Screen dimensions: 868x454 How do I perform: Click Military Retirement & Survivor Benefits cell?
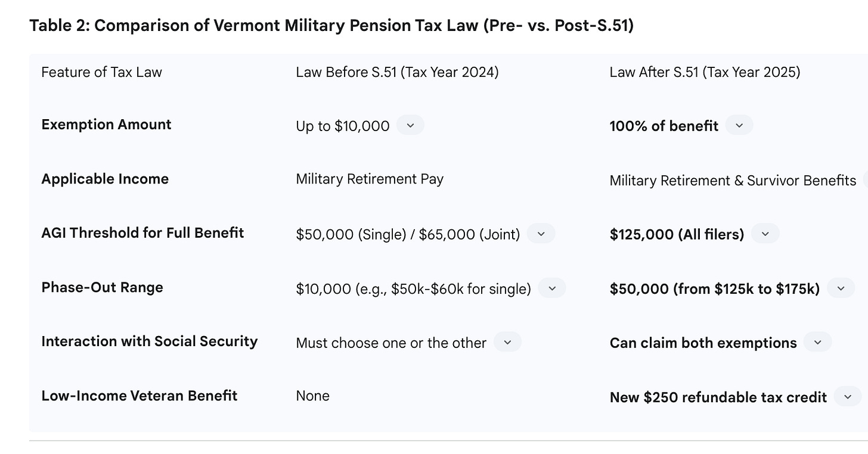click(733, 181)
